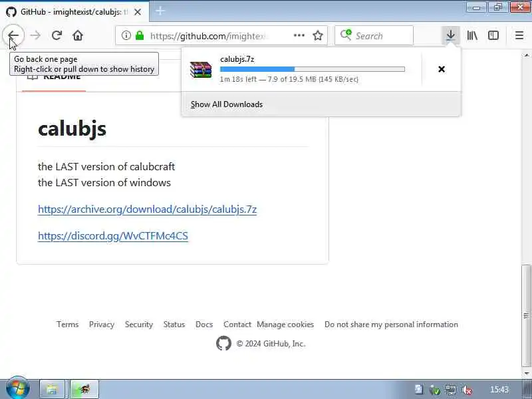Click the Search box

374,35
